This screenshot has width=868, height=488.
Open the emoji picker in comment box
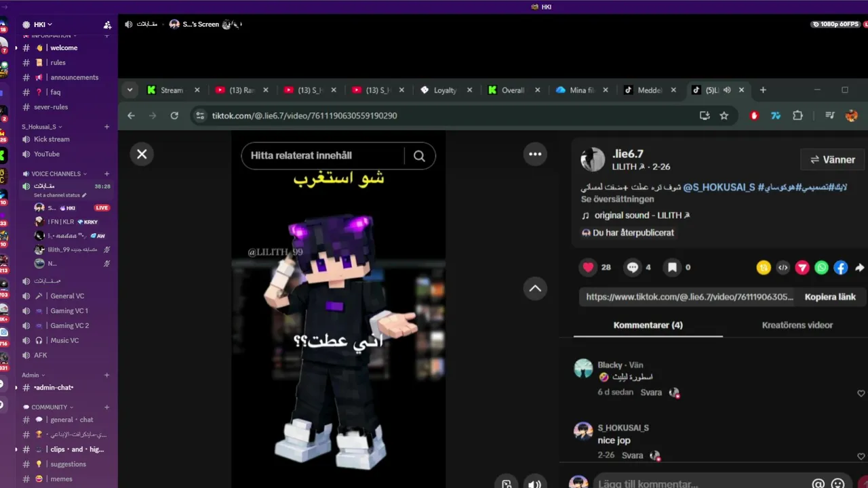838,484
